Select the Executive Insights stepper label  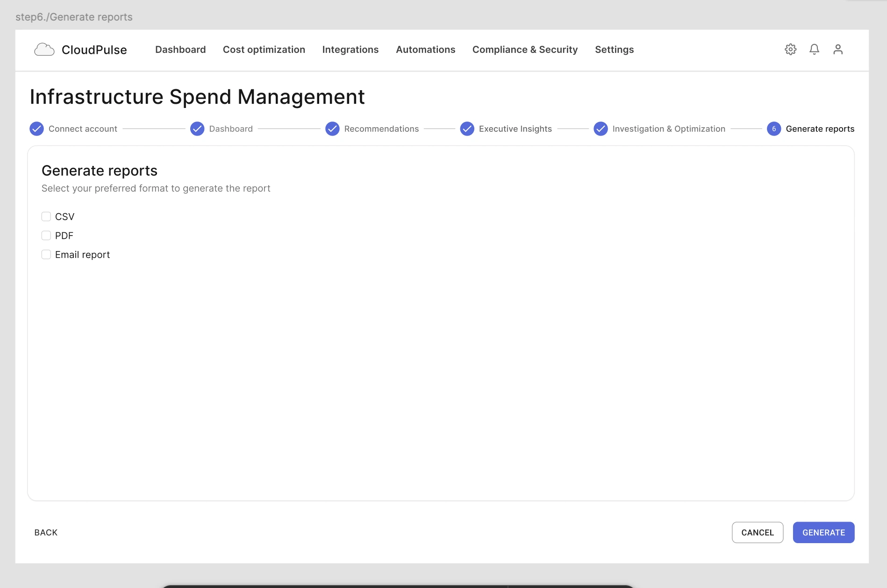(x=515, y=129)
